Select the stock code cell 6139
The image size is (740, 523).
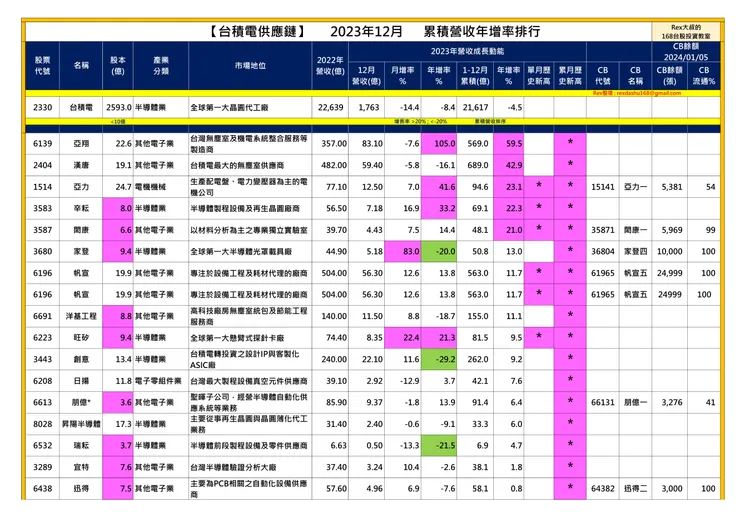tap(42, 143)
